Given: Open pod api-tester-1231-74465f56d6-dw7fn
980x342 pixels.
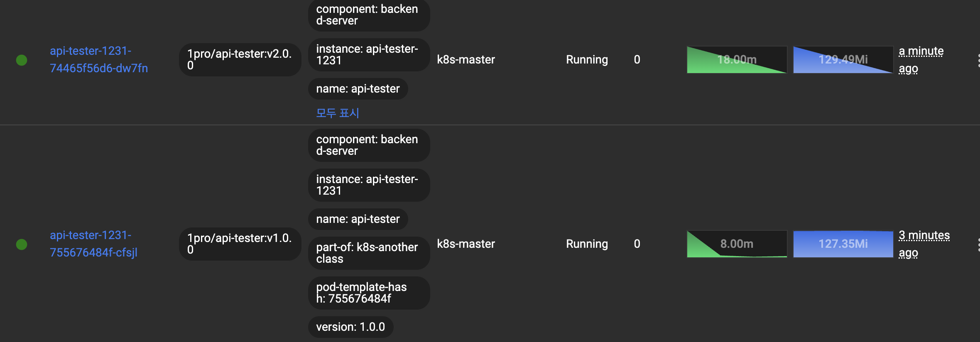Looking at the screenshot, I should tap(99, 59).
